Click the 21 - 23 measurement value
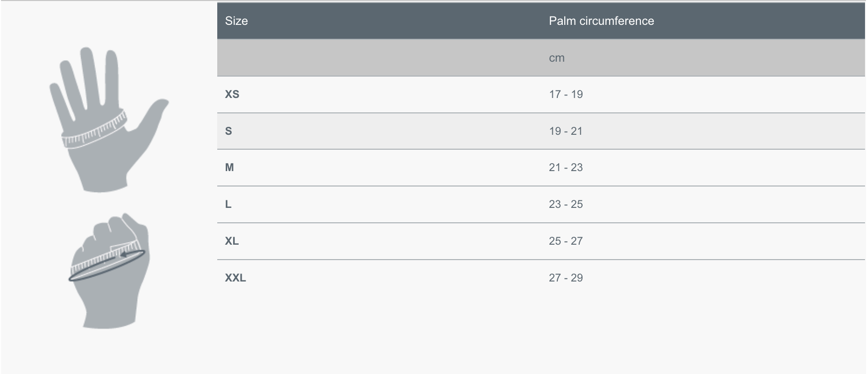The width and height of the screenshot is (868, 374). pos(566,168)
